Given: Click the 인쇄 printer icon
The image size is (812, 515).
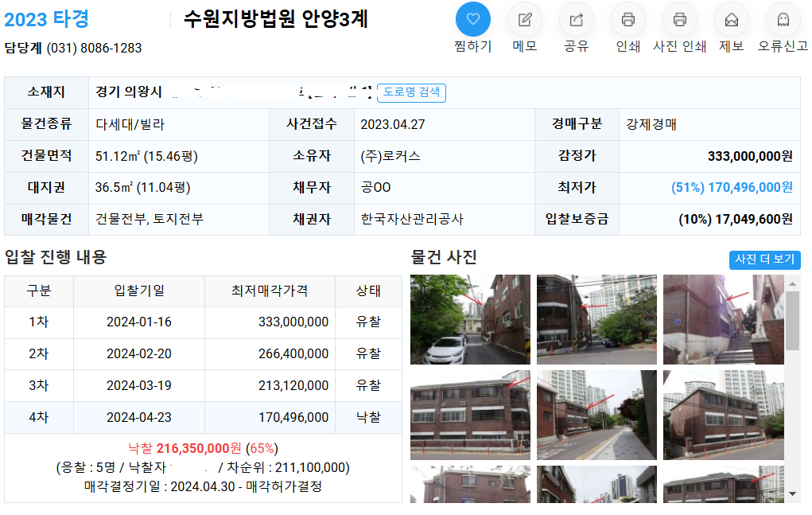Looking at the screenshot, I should [x=628, y=20].
